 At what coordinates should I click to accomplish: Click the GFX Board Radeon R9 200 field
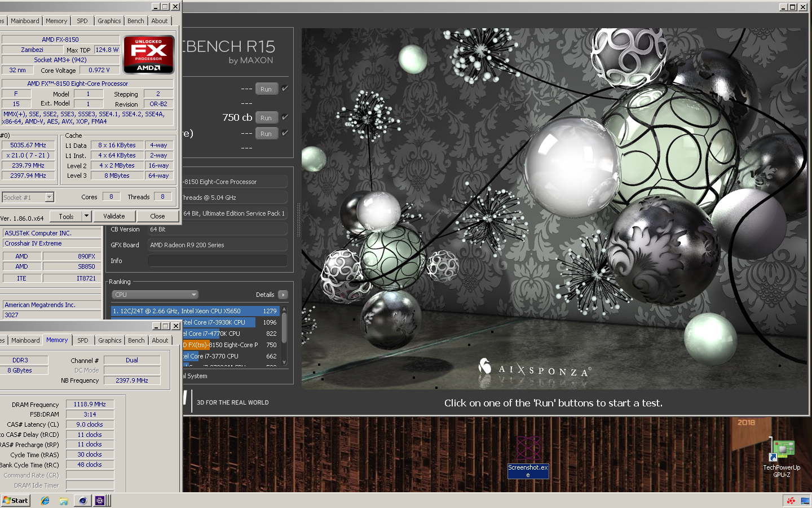pyautogui.click(x=218, y=245)
